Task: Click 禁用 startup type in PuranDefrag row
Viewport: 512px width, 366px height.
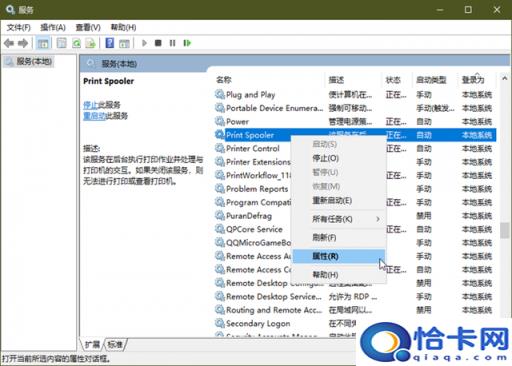Action: tap(424, 216)
